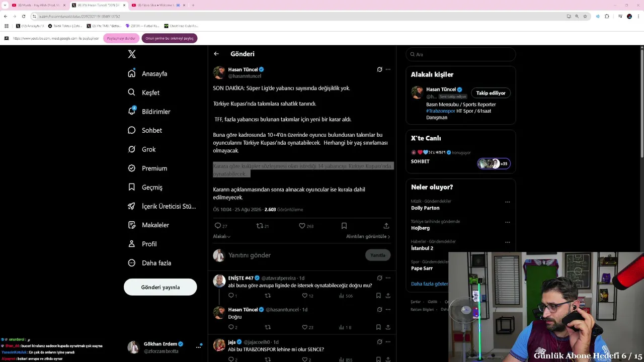This screenshot has height=362, width=644.
Task: Open a new browser tab
Action: (x=193, y=5)
